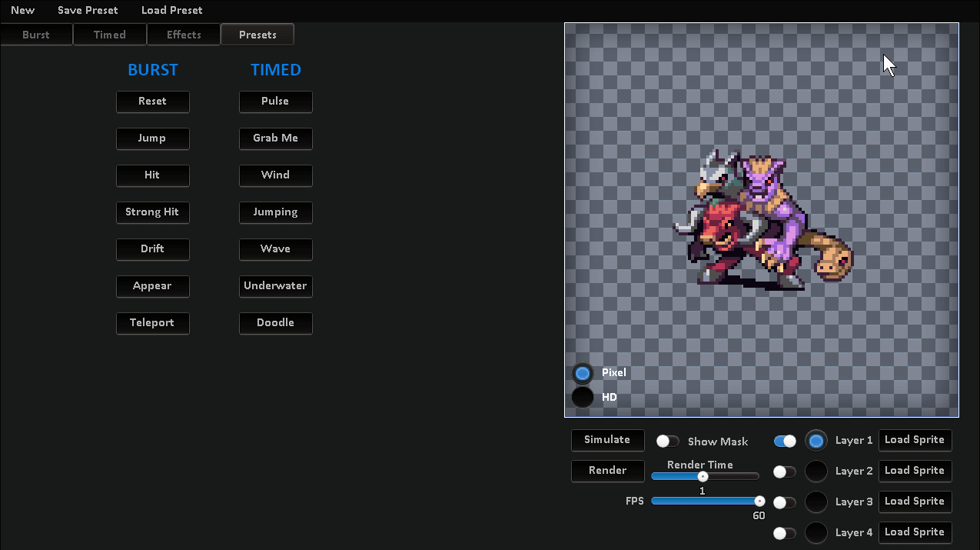
Task: Click Save Preset in menu bar
Action: [x=88, y=10]
